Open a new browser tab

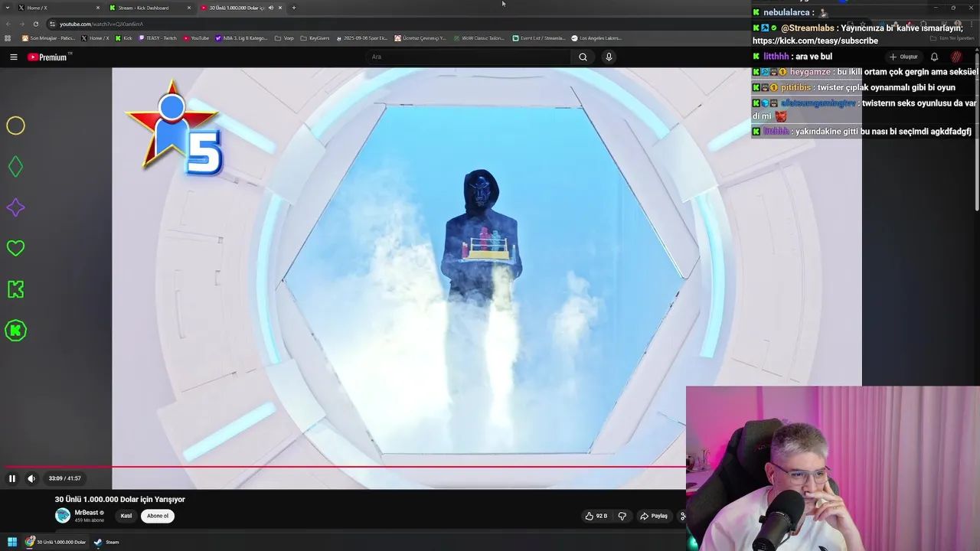coord(294,8)
